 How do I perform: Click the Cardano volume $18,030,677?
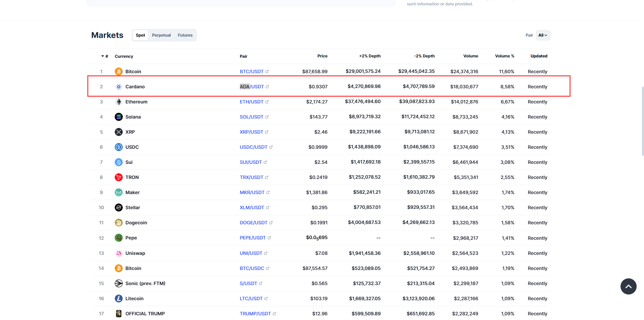[464, 87]
